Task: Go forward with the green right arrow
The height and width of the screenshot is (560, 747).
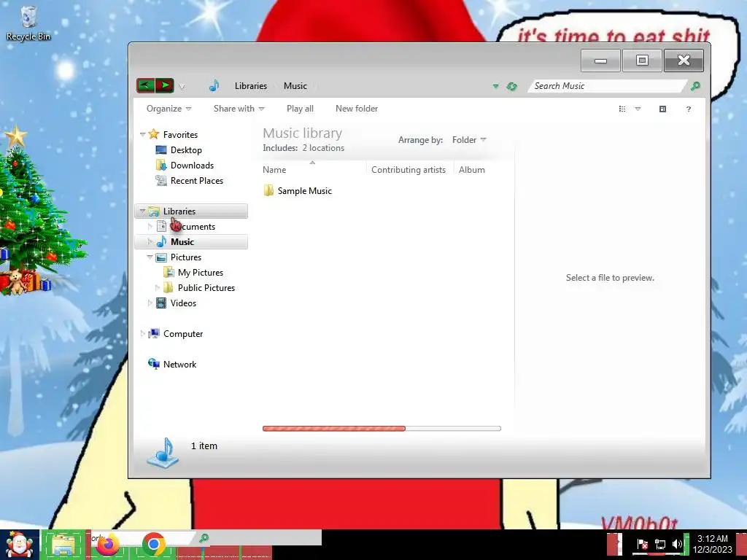Action: (x=164, y=86)
